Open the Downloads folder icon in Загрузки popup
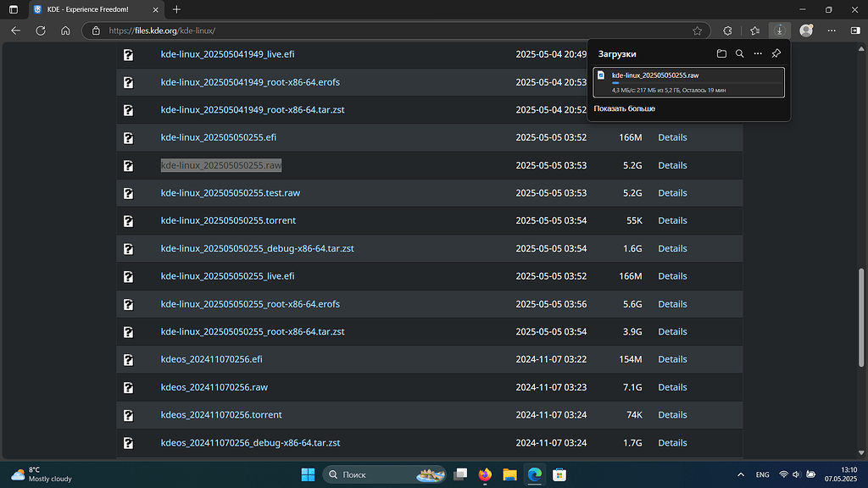Viewport: 868px width, 488px height. 721,53
